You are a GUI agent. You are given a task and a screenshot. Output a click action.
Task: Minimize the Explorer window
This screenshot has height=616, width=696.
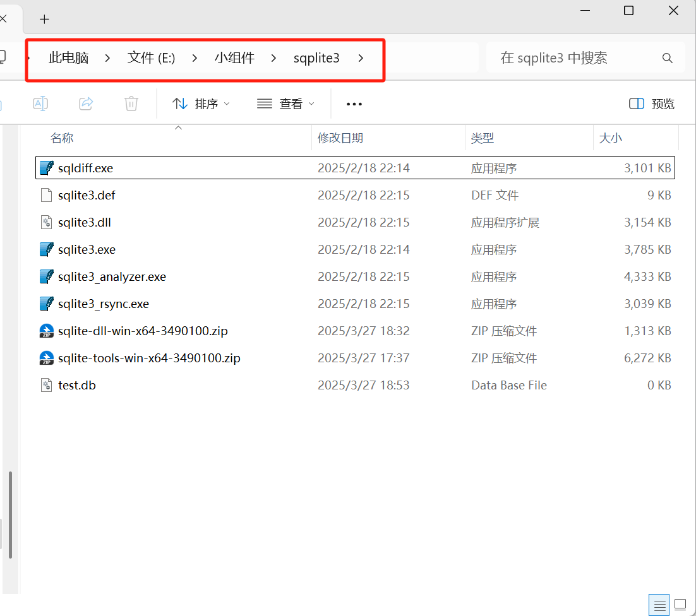(585, 10)
